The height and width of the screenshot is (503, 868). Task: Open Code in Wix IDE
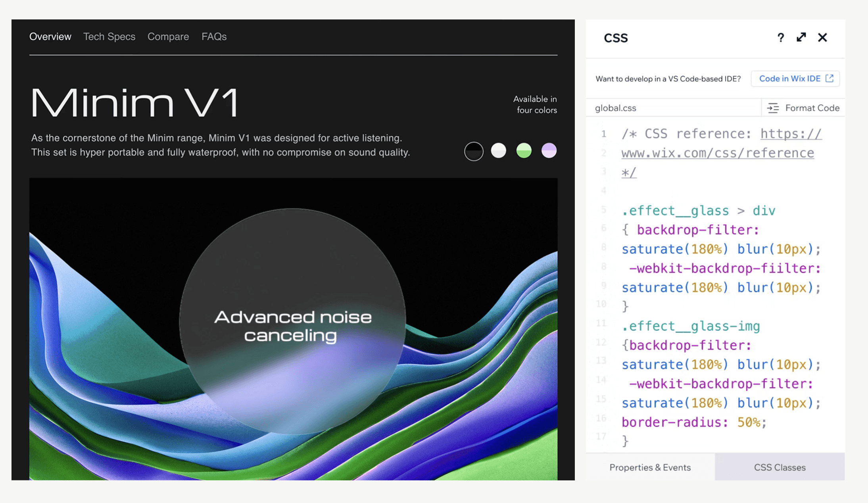click(x=789, y=79)
